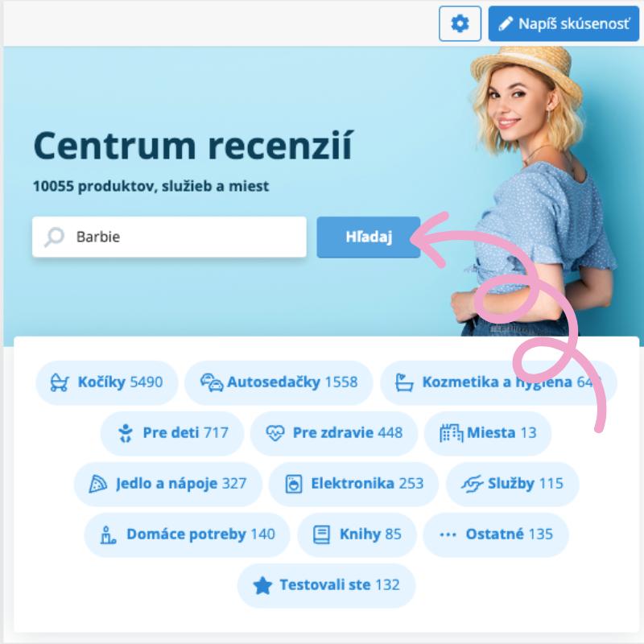Image resolution: width=644 pixels, height=644 pixels.
Task: Click the settings gear icon
Action: tap(460, 24)
